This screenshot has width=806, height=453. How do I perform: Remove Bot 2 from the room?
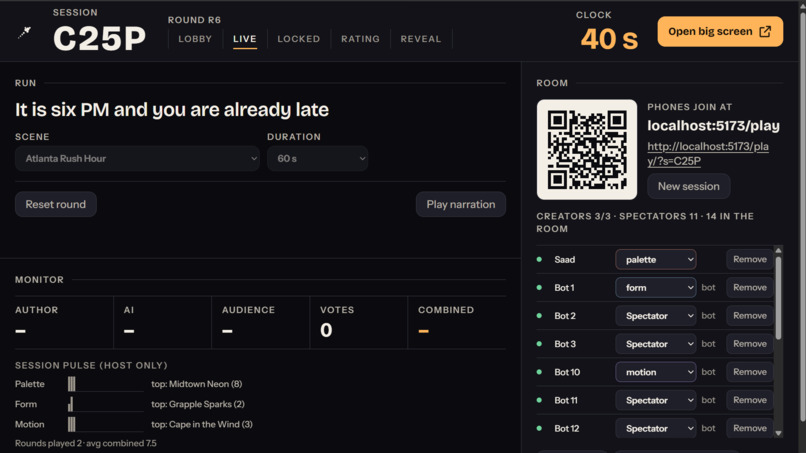[x=749, y=316]
